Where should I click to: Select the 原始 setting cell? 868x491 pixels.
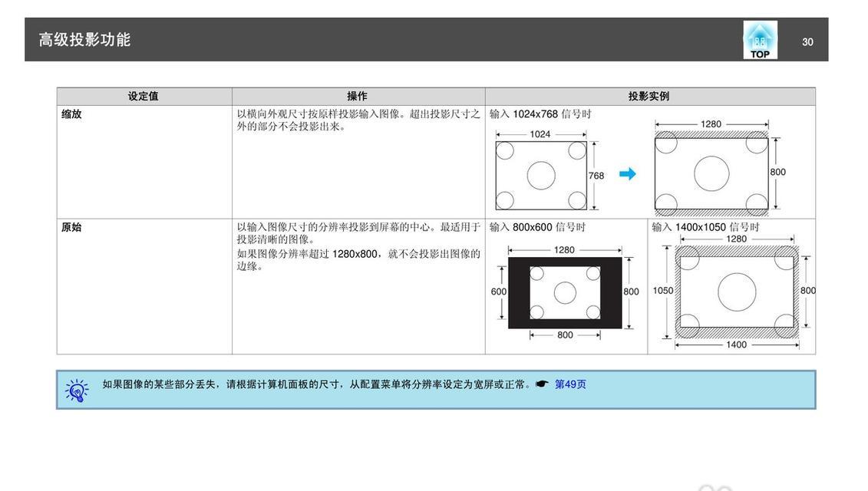point(144,287)
